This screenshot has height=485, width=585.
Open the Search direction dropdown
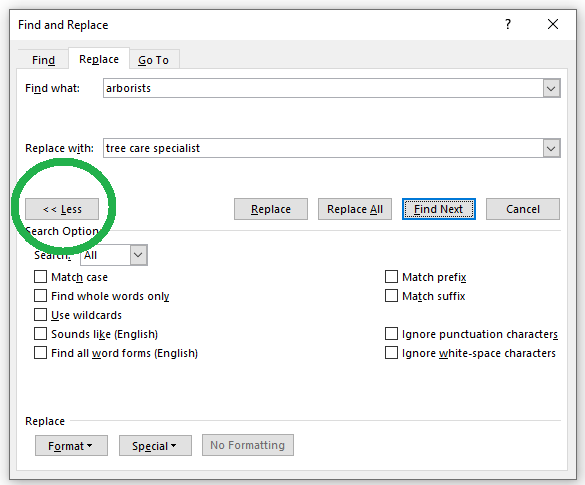tap(138, 255)
